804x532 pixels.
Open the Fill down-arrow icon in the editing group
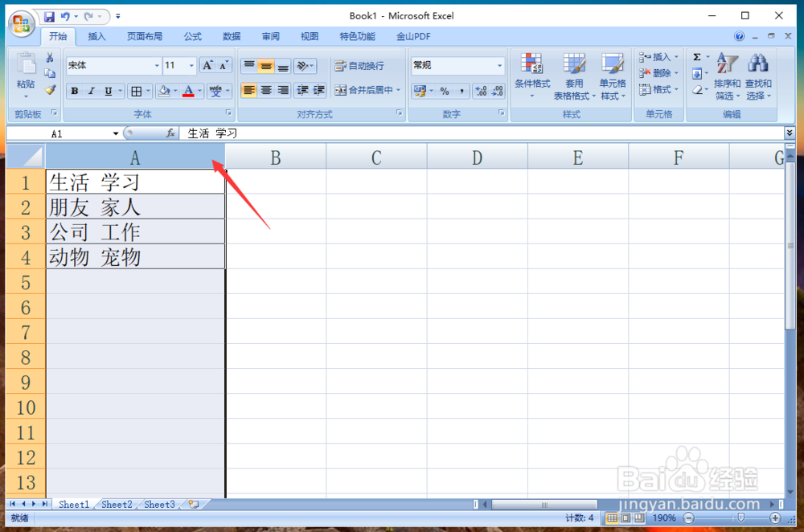(x=697, y=74)
